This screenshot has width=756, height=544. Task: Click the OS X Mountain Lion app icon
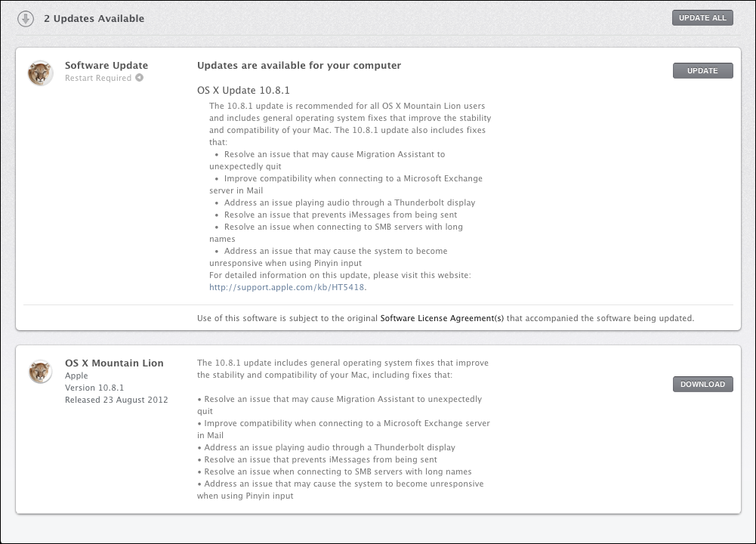pyautogui.click(x=40, y=371)
